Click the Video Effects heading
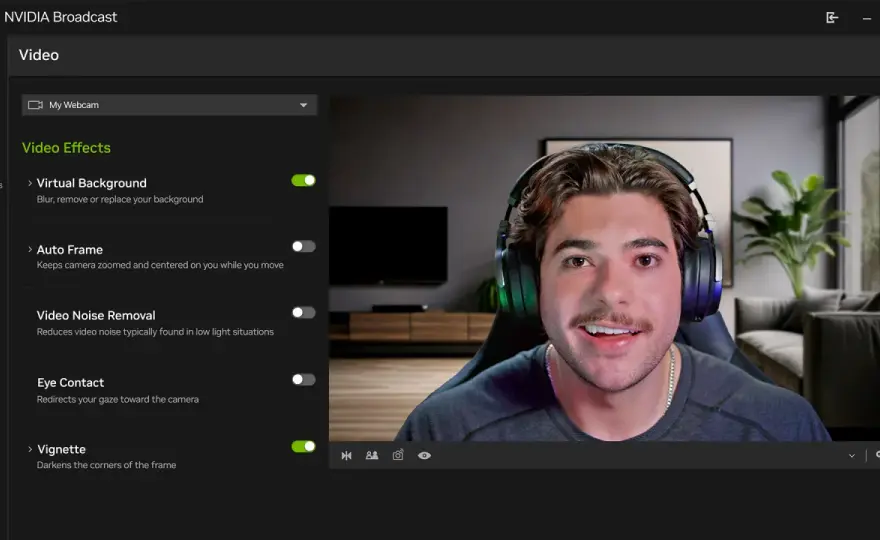This screenshot has height=540, width=880. pyautogui.click(x=66, y=148)
